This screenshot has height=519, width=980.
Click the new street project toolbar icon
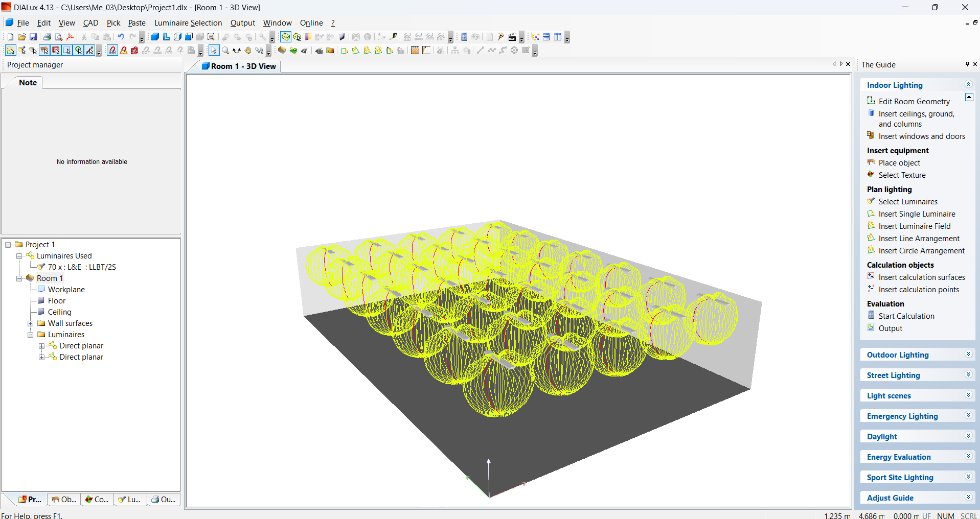click(x=304, y=50)
